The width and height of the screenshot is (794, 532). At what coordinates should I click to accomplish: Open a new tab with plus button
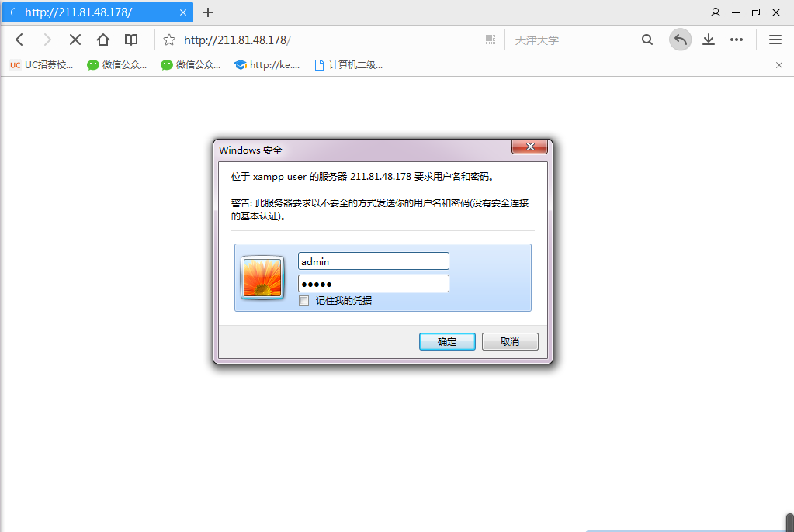[207, 12]
